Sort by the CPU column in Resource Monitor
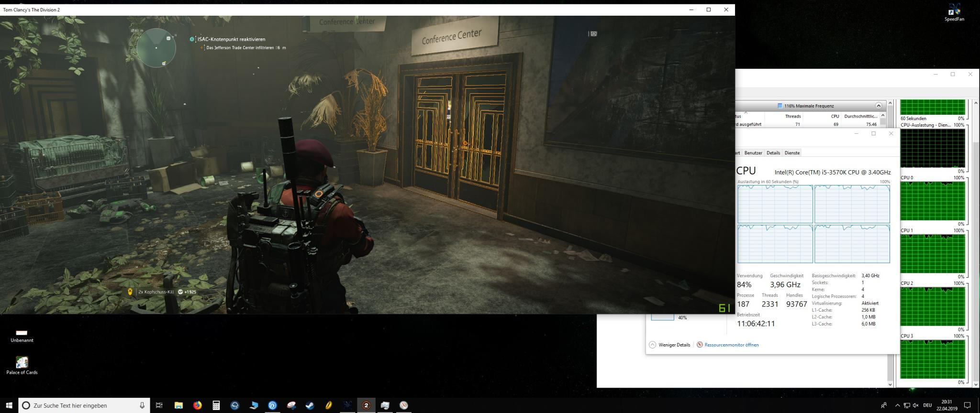Viewport: 980px width, 413px height. pos(835,116)
